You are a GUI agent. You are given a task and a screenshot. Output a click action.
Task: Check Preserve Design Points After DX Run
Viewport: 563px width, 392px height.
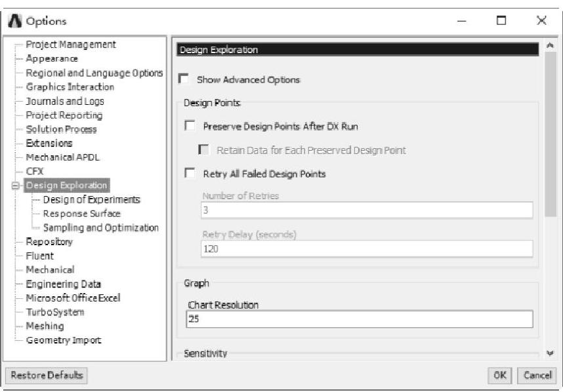(190, 126)
